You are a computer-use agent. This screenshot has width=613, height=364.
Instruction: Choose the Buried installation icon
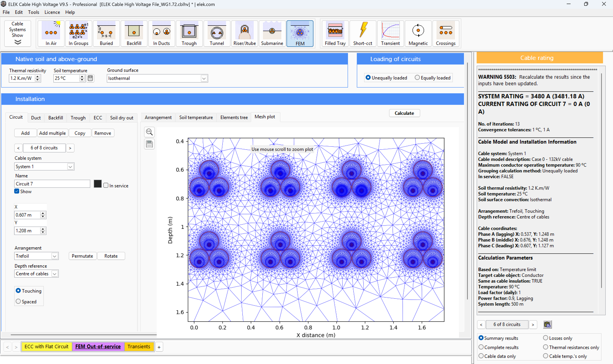(106, 33)
